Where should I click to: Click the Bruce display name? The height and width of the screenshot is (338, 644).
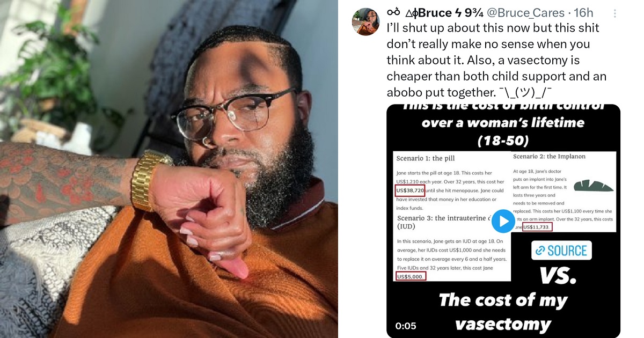tap(435, 12)
